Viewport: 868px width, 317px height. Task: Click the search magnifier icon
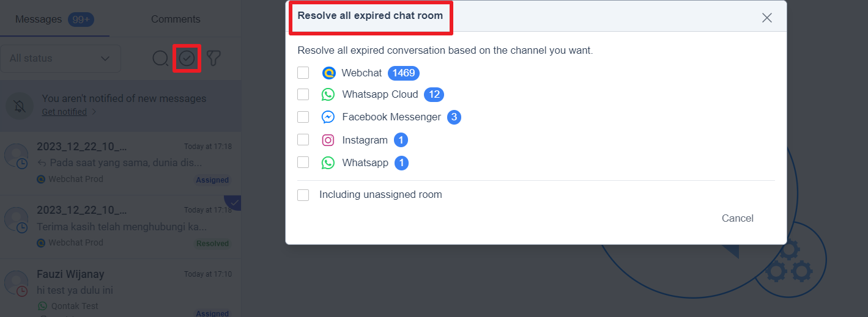coord(160,59)
